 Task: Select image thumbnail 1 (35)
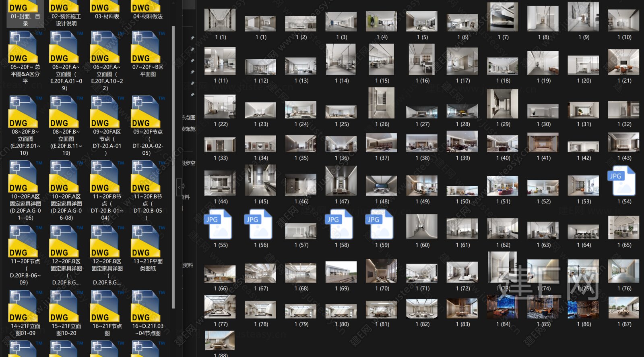(x=301, y=143)
